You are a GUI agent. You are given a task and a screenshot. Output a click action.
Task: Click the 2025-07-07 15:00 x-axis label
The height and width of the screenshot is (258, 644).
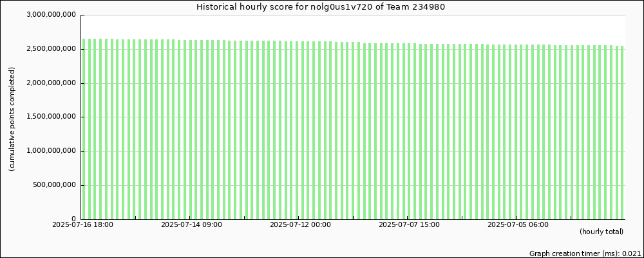click(x=409, y=224)
